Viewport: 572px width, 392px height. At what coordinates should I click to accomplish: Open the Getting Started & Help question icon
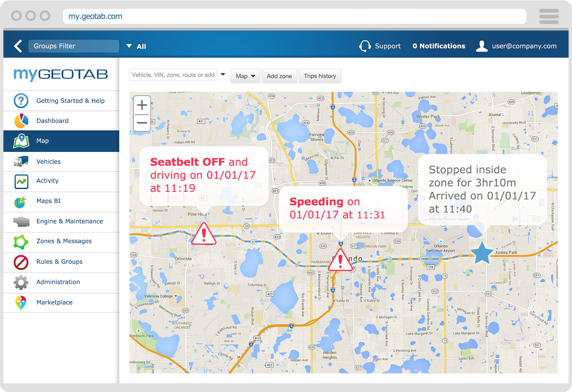tap(21, 101)
